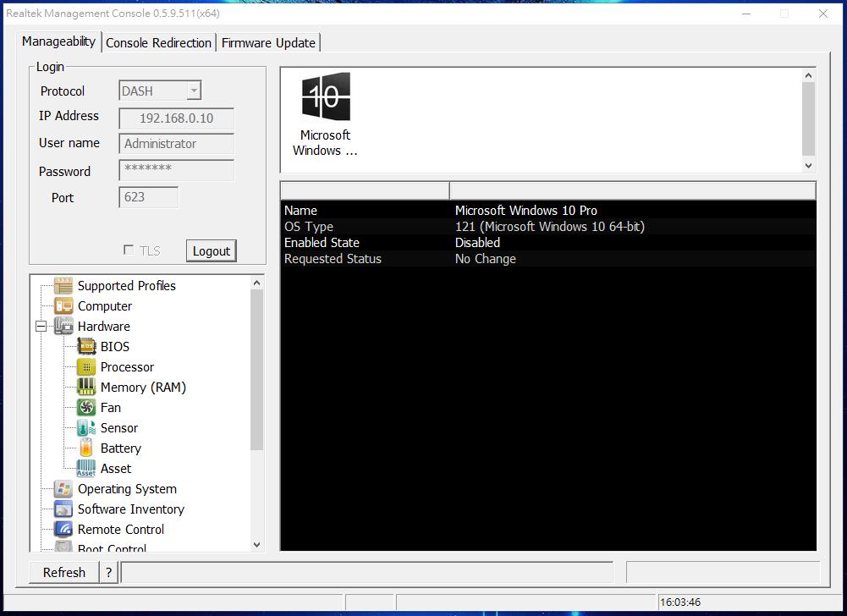Switch to the Manageability tab

tap(59, 41)
